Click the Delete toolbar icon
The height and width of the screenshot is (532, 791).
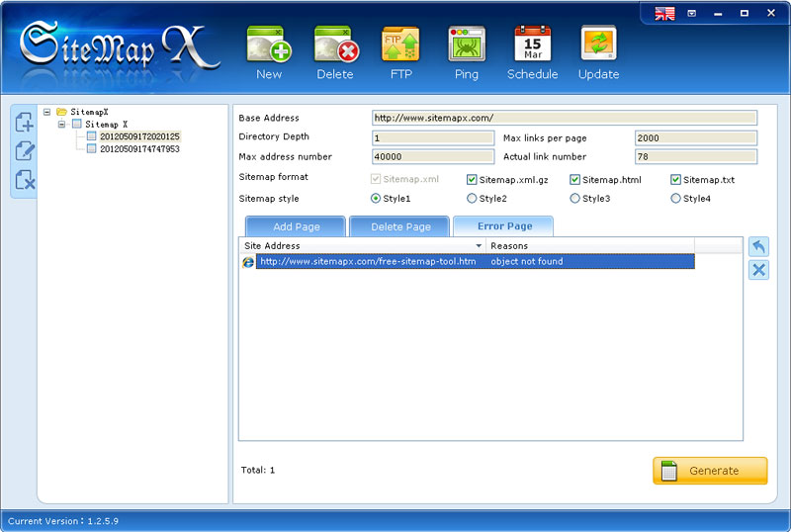336,44
